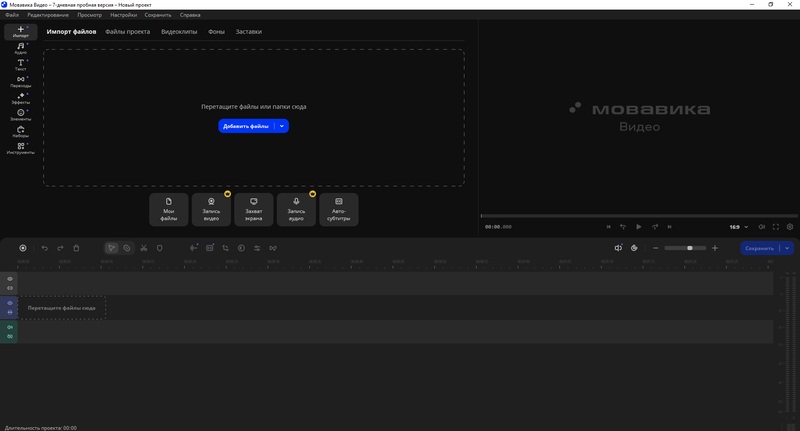Open the Справка menu
Screen dimensions: 800x431
(190, 15)
